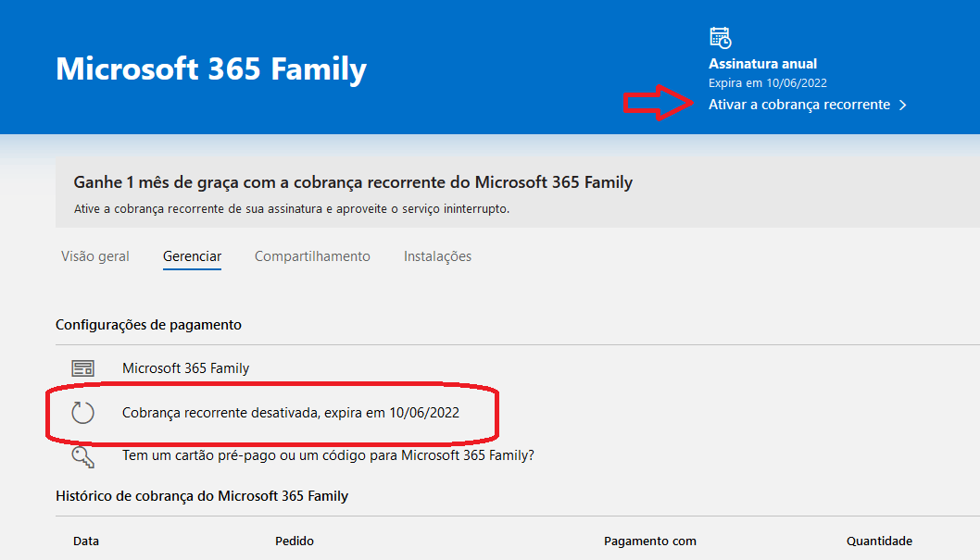The width and height of the screenshot is (980, 560).
Task: Click chevron after 'Ativar a cobrança recorrente'
Action: [902, 106]
